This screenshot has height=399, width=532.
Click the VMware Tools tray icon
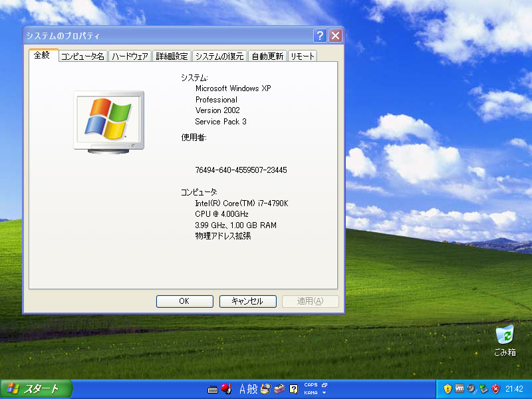click(x=460, y=388)
